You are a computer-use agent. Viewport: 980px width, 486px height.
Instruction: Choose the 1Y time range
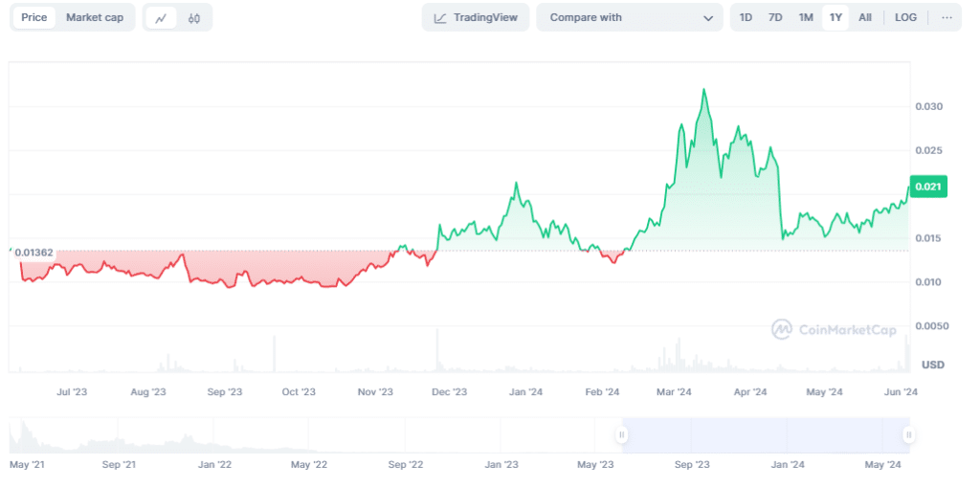coord(835,17)
